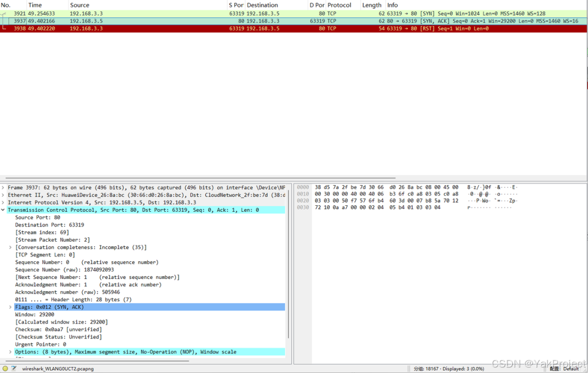The image size is (588, 373).
Task: Select the Destination Port: 63319 field
Action: 50,225
